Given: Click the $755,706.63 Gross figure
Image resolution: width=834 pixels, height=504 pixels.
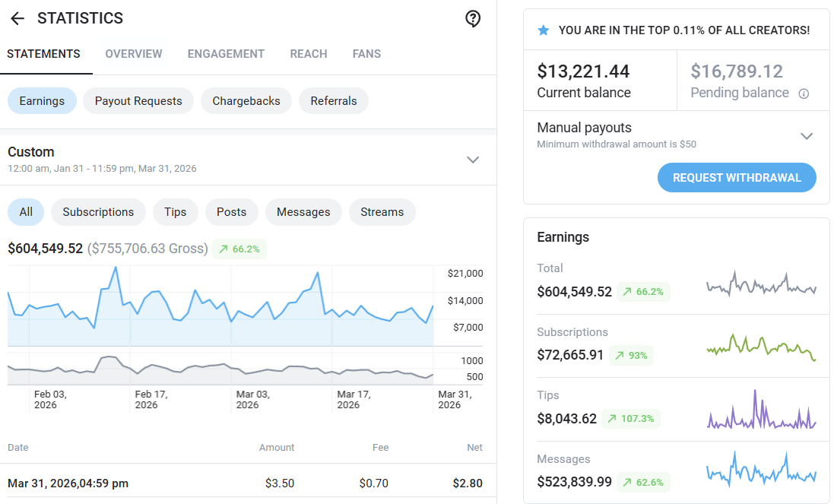Looking at the screenshot, I should (147, 249).
